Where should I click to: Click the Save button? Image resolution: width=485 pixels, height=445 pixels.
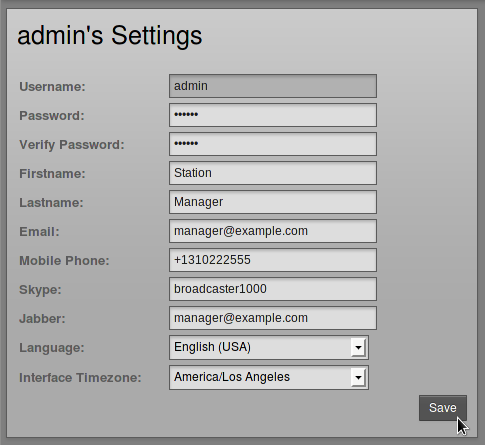click(443, 408)
